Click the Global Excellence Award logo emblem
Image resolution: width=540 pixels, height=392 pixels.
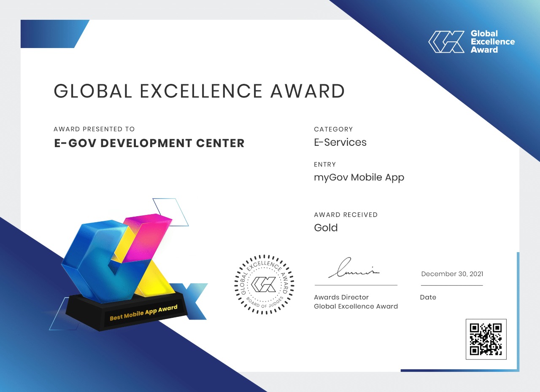click(446, 42)
